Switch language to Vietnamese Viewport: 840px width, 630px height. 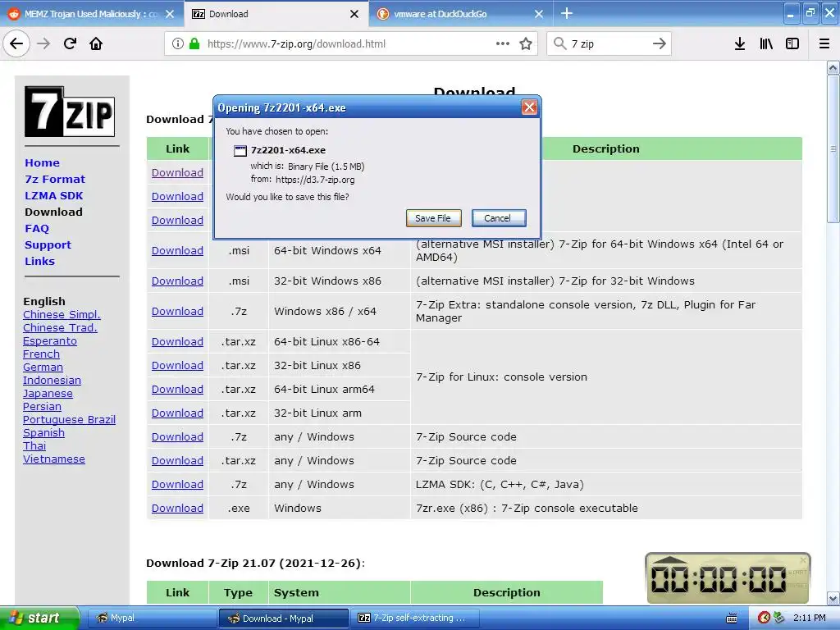point(53,459)
